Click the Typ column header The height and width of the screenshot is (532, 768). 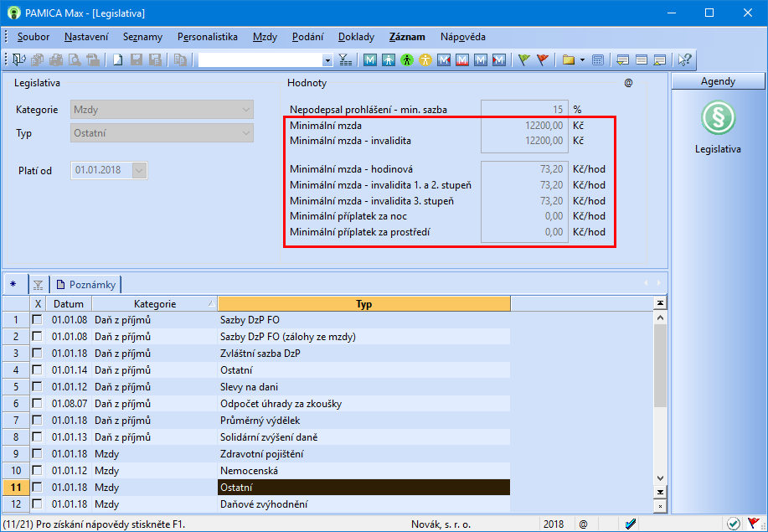click(363, 304)
